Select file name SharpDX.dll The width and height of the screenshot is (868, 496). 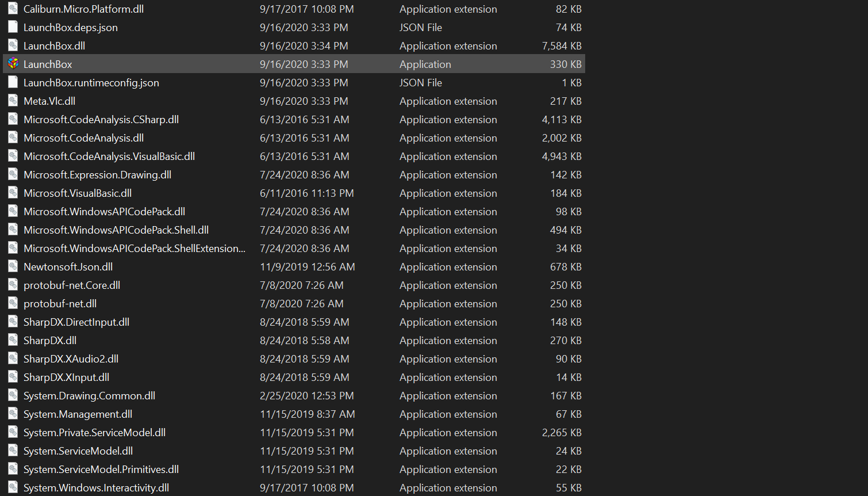point(50,341)
